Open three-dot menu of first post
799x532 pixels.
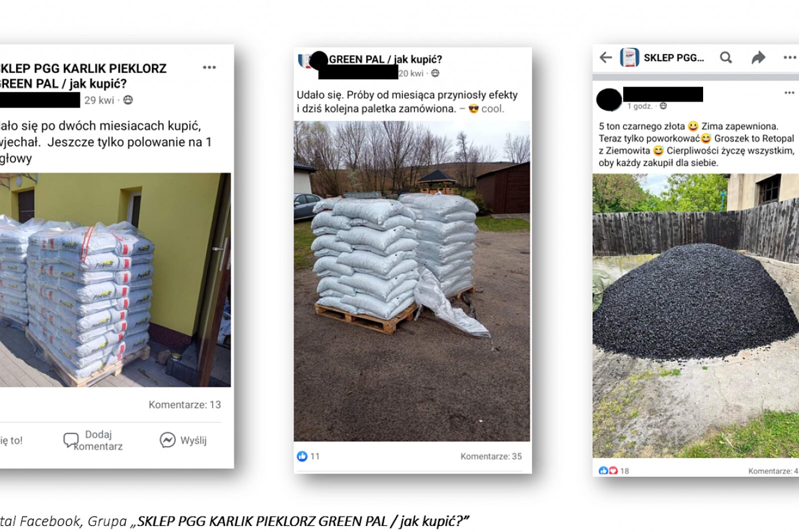point(209,67)
